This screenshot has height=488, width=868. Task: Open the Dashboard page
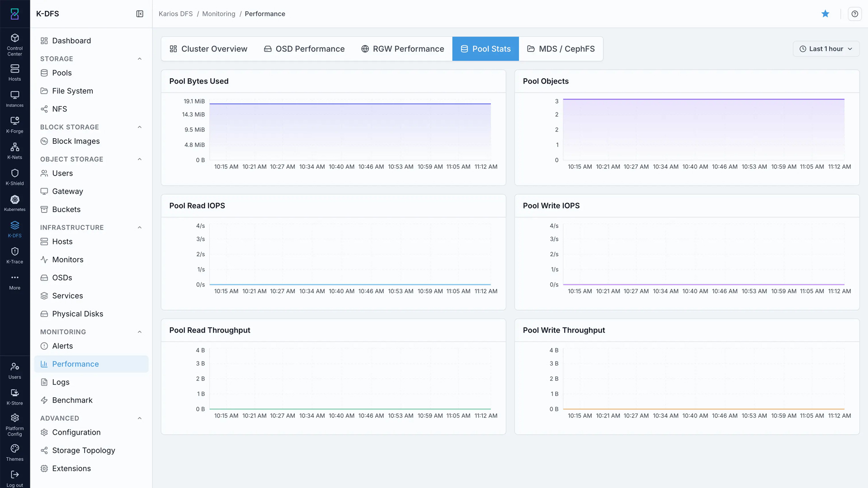(x=91, y=41)
